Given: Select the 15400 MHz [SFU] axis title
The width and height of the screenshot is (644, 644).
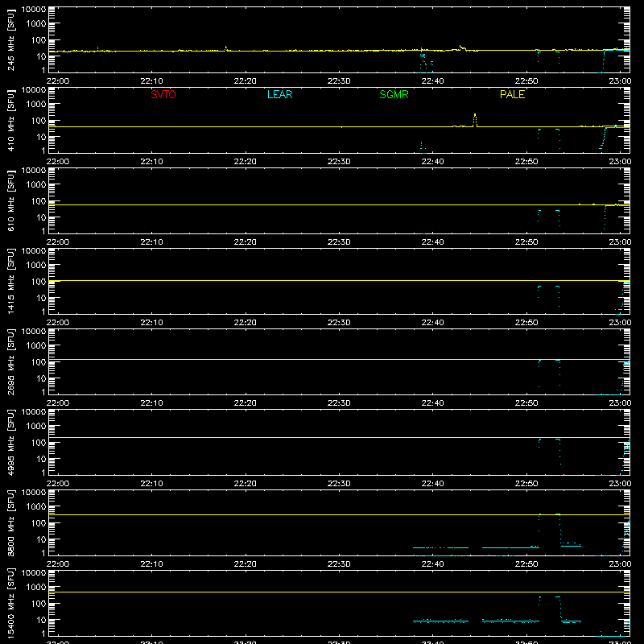Looking at the screenshot, I should click(x=11, y=603).
